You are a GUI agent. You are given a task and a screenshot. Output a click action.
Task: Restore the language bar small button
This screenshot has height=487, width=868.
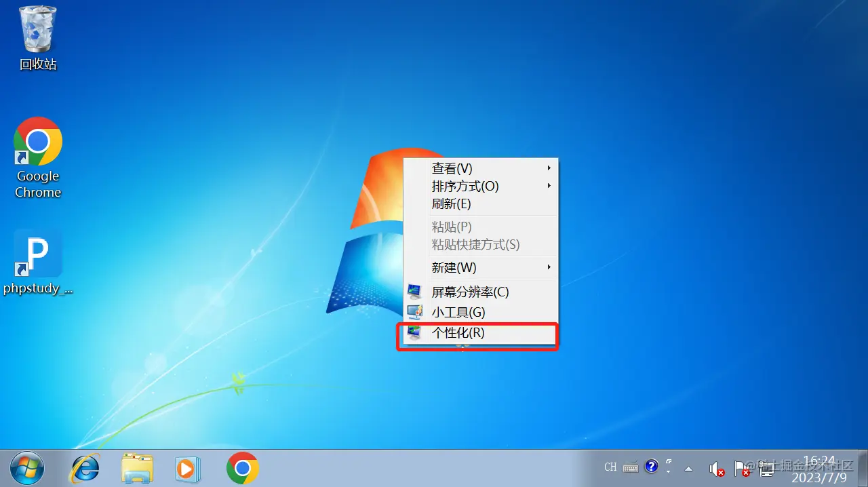click(668, 461)
